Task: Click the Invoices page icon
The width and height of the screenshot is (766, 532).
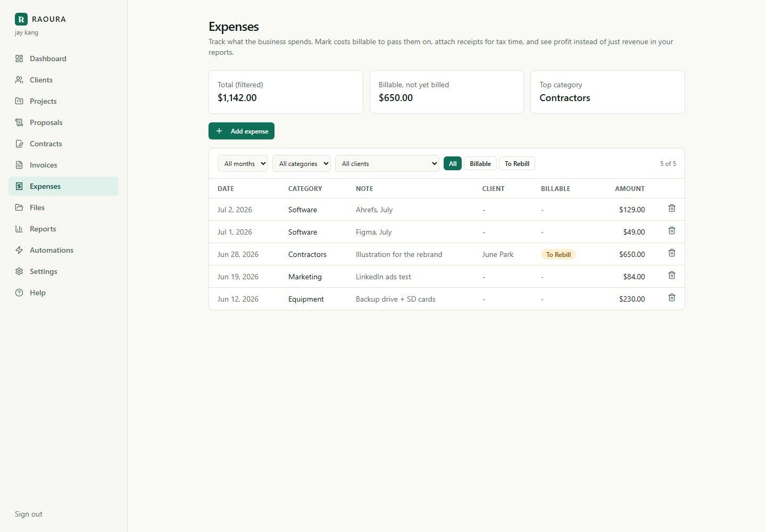Action: [x=19, y=165]
